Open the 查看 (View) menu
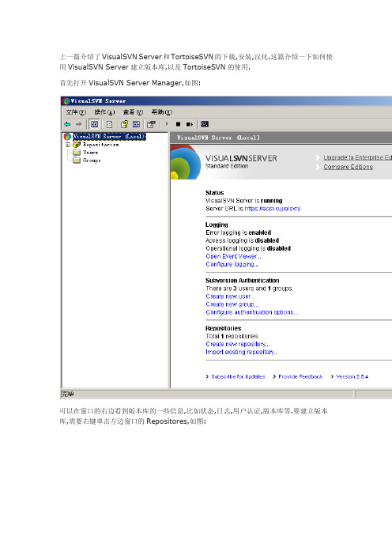392x555 pixels. click(x=133, y=112)
